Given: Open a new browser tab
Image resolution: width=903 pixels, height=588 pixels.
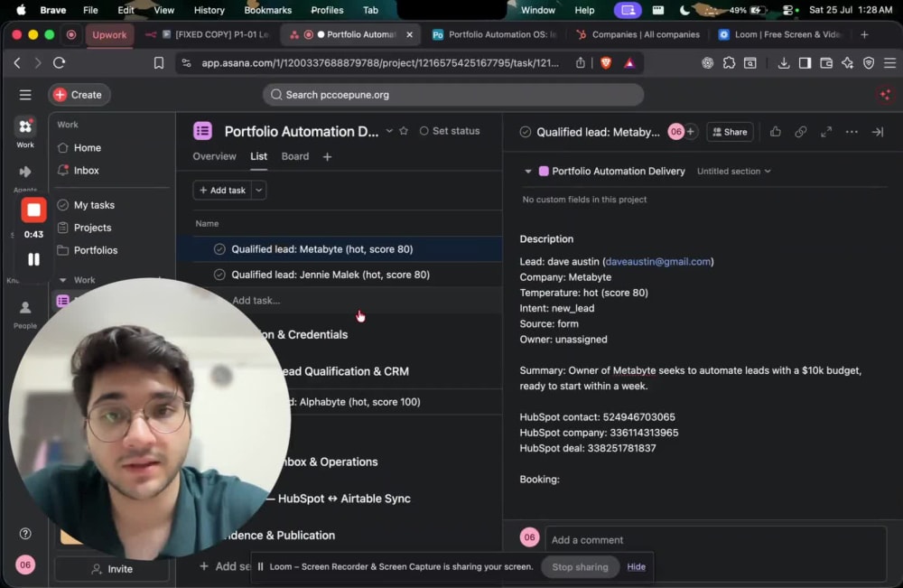Looking at the screenshot, I should click(x=864, y=34).
